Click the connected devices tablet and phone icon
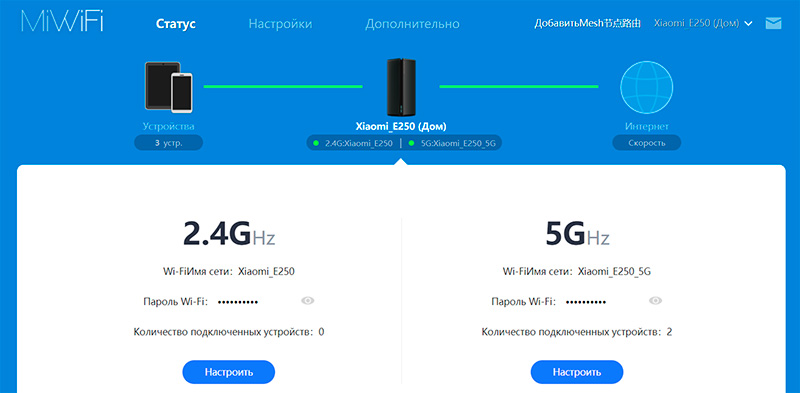 tap(169, 87)
